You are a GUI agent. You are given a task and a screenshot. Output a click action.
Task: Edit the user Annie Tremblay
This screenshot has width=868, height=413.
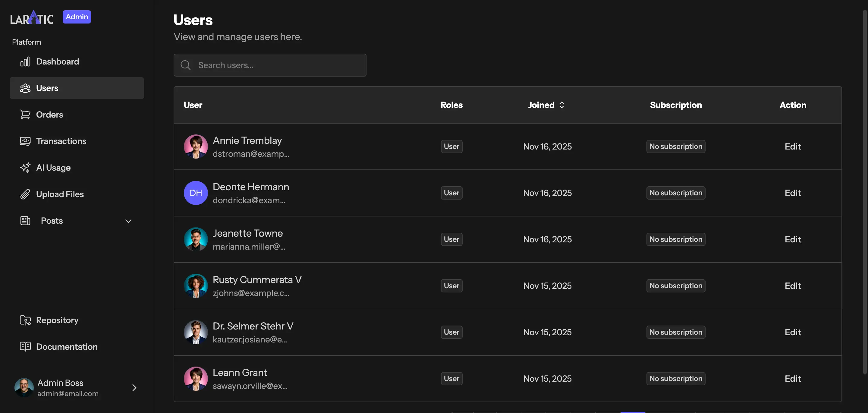(793, 146)
